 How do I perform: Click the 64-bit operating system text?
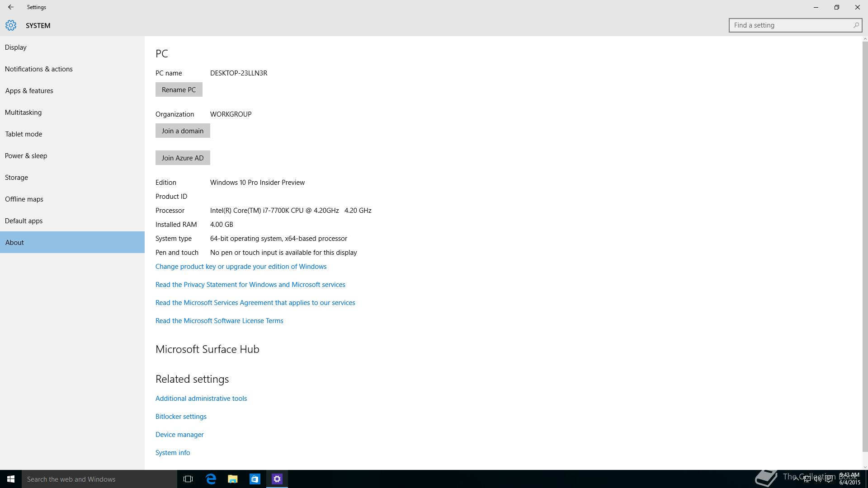pyautogui.click(x=278, y=239)
